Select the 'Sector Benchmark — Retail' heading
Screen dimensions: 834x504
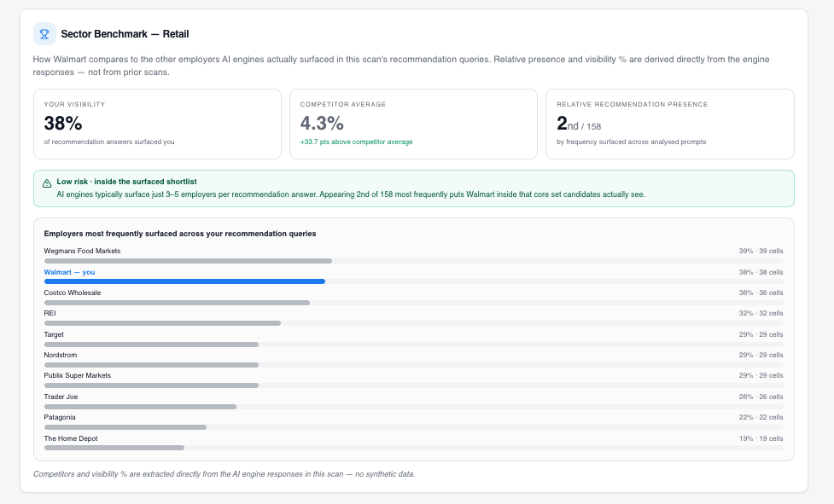pyautogui.click(x=125, y=34)
